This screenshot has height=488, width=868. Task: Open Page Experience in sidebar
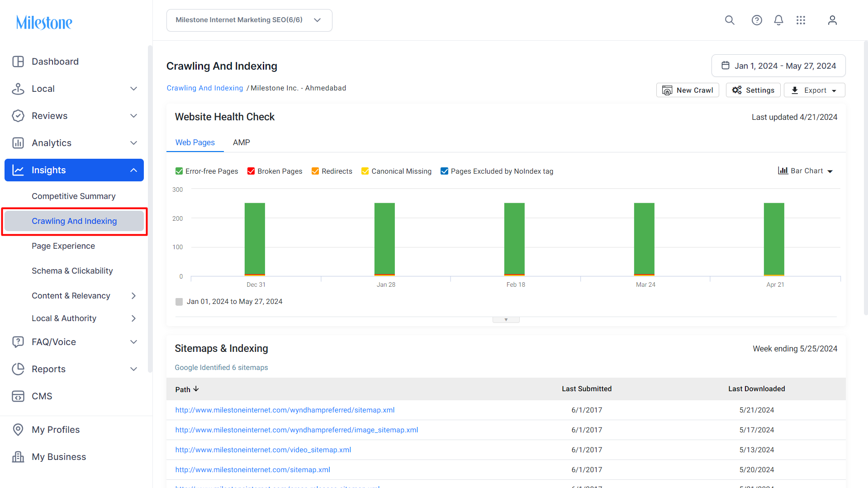(63, 246)
